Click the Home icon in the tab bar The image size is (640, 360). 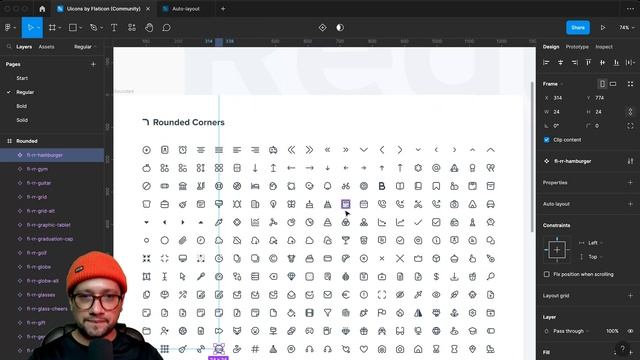(42, 9)
